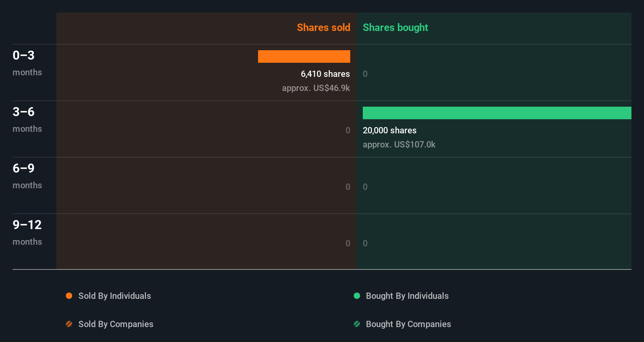Click the orange Sold By Individuals legend dot
This screenshot has height=342, width=644.
click(x=69, y=296)
